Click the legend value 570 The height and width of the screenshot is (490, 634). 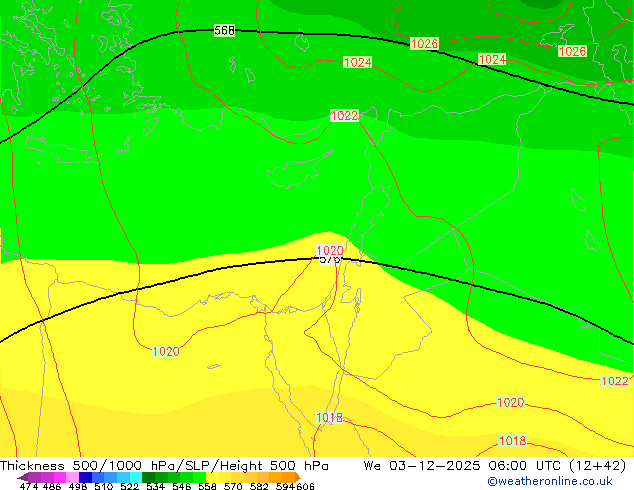tap(233, 486)
